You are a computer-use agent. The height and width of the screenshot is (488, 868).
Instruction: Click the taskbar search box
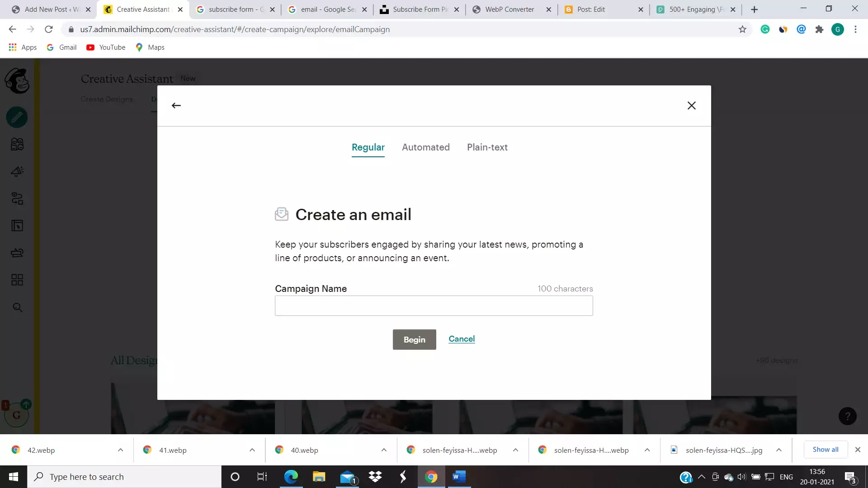pyautogui.click(x=124, y=477)
